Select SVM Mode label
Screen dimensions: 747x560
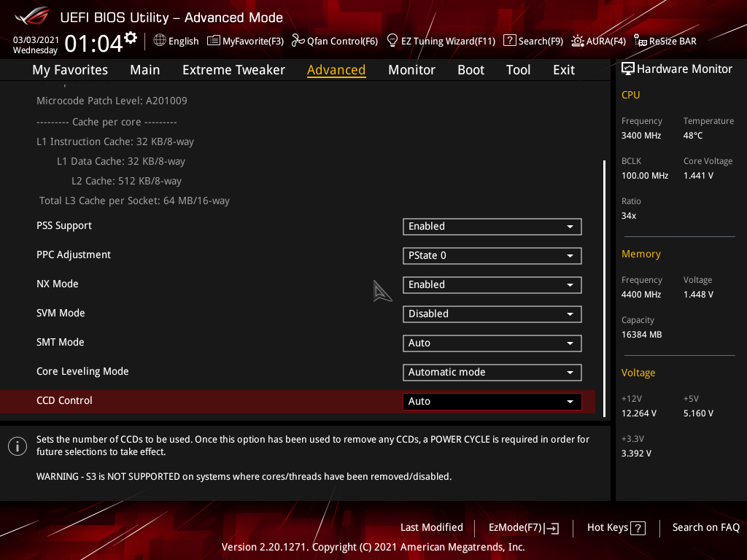click(61, 314)
